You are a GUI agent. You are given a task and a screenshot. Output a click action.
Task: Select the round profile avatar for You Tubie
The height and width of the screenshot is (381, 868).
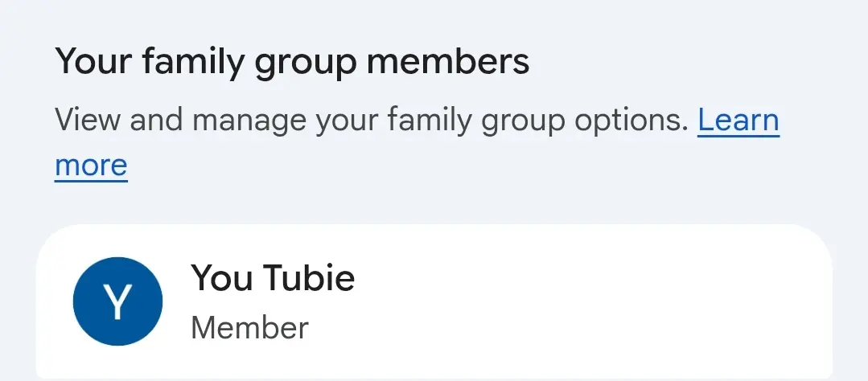coord(117,301)
